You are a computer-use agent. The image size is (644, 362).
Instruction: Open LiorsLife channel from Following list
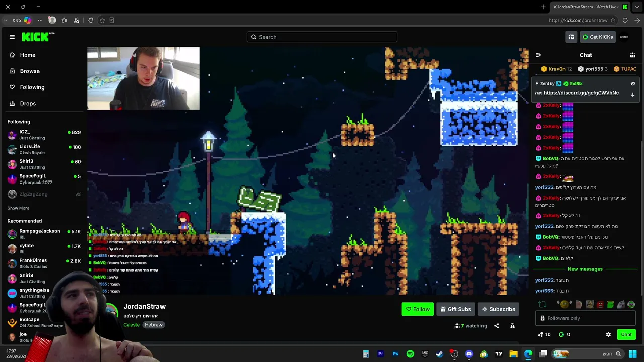43,149
